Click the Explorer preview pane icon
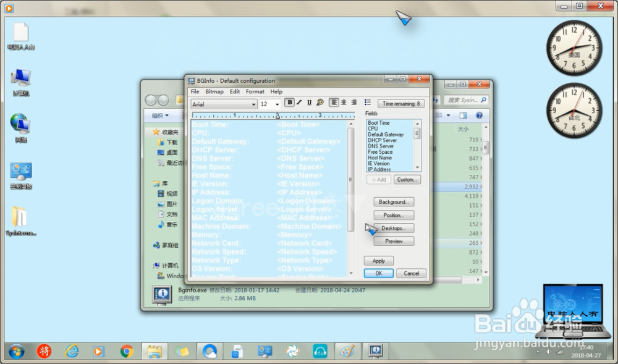Viewport: 618px width, 364px height. pyautogui.click(x=463, y=116)
